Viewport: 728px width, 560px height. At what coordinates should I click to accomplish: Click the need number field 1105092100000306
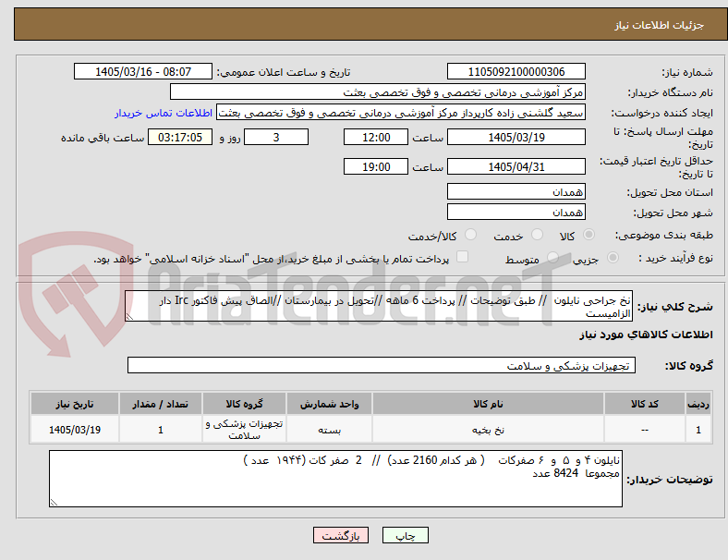point(516,71)
